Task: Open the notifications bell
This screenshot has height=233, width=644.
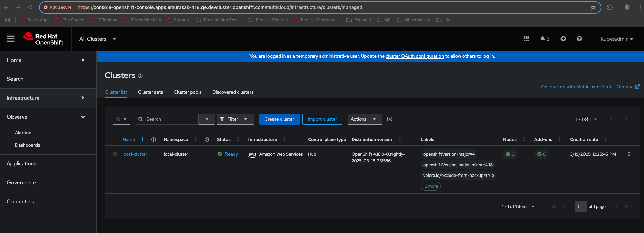Action: point(544,39)
